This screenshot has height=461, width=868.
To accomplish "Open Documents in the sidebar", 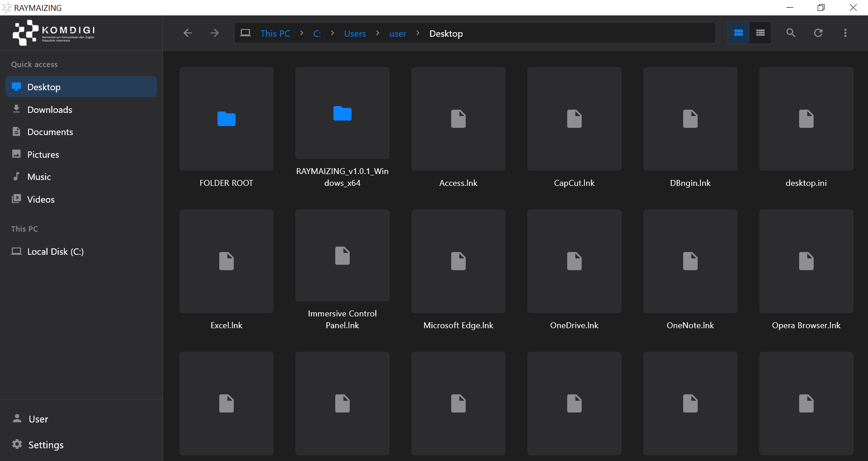I will pos(82,132).
